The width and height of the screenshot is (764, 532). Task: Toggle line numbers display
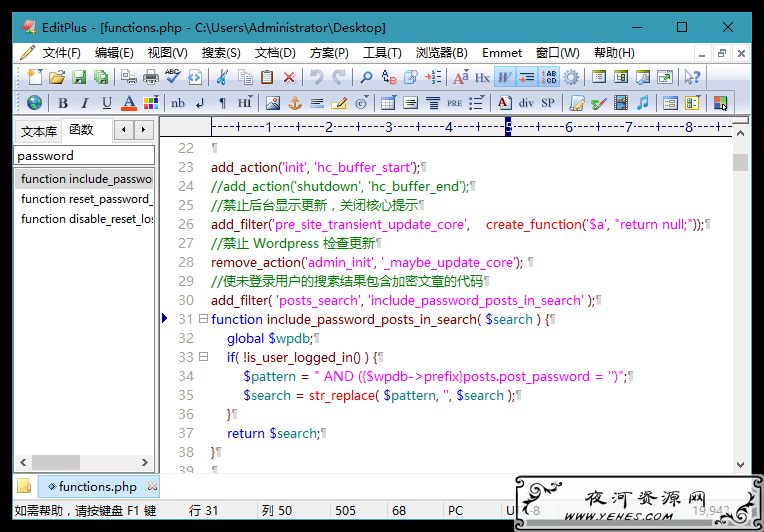(x=549, y=77)
